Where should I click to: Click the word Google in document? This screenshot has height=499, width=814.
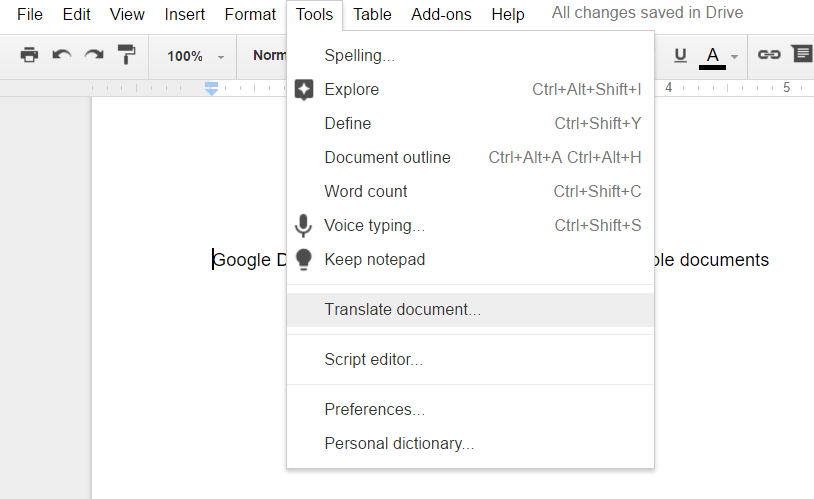coord(242,260)
